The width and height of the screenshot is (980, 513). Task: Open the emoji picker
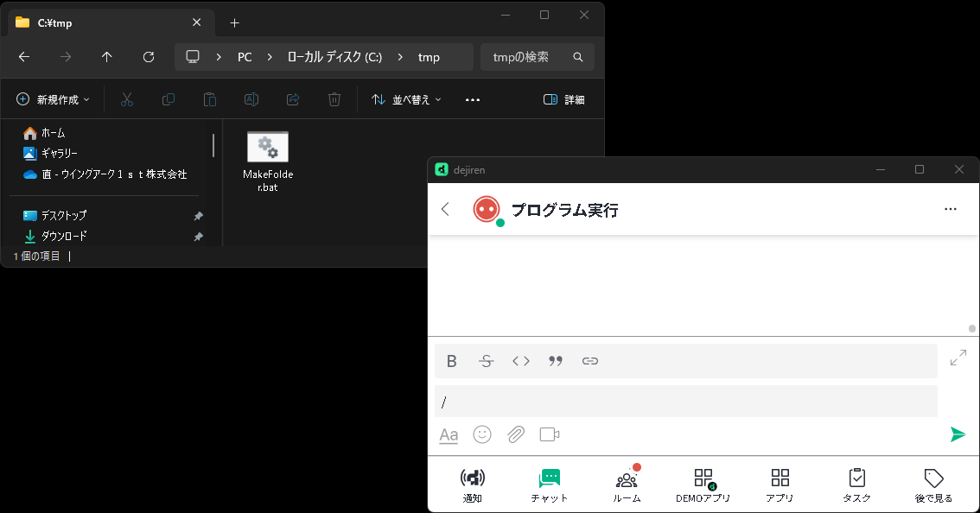click(482, 434)
